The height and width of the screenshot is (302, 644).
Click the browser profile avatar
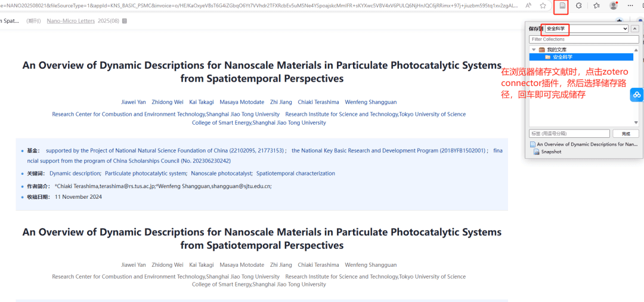pyautogui.click(x=614, y=5)
